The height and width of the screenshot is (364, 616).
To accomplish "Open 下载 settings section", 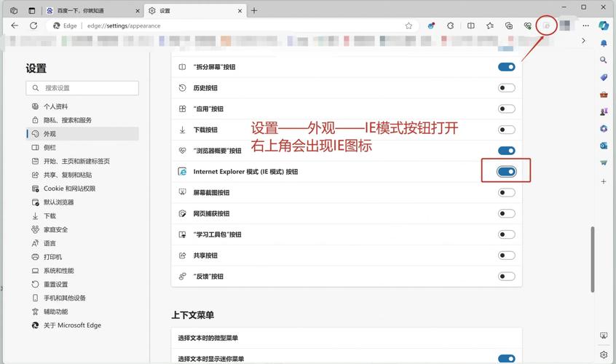I will pyautogui.click(x=82, y=216).
